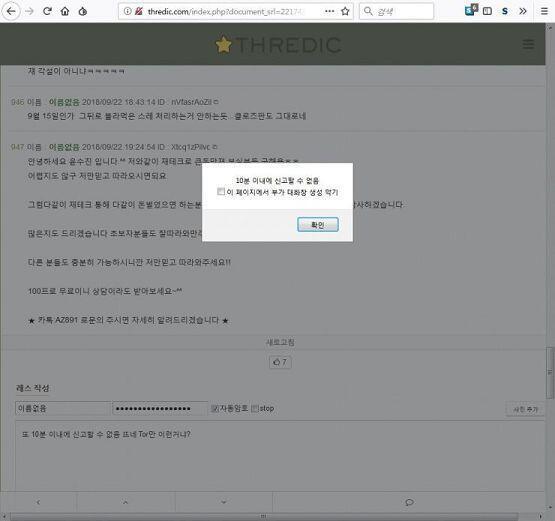
Task: Click the thumbs-up 7 like button
Action: coord(280,362)
